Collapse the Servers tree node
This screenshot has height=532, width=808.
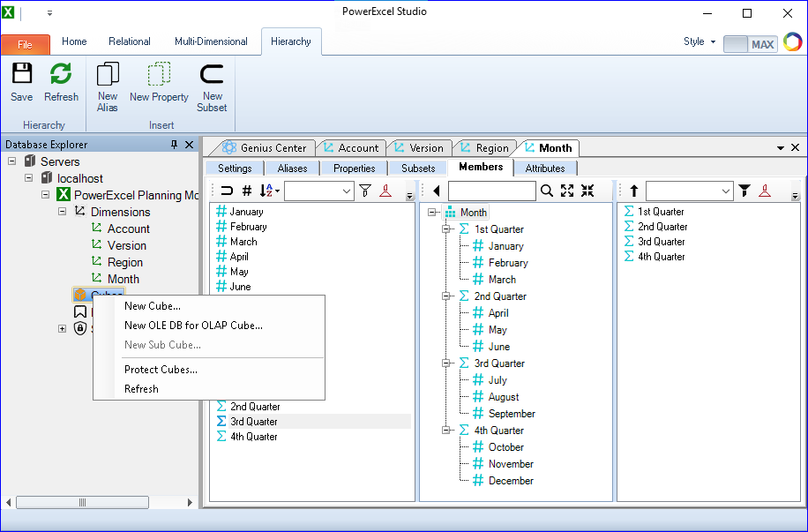click(x=11, y=161)
